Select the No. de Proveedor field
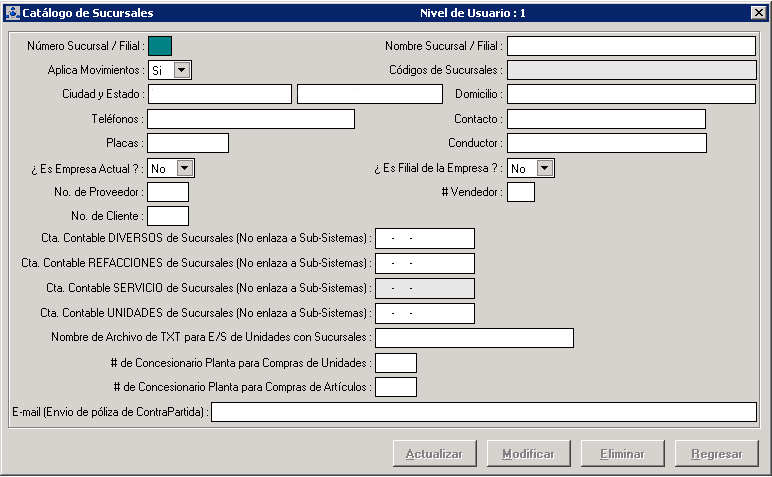Screen dimensions: 772x477 tap(168, 192)
